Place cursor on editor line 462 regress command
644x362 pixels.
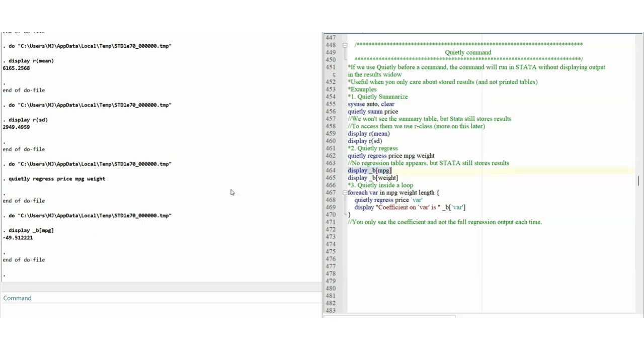[x=391, y=156]
